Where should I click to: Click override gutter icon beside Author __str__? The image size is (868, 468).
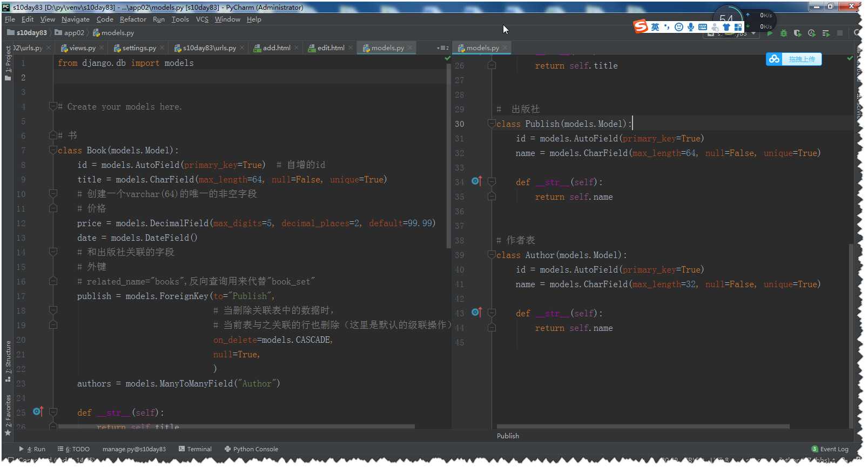[476, 313]
